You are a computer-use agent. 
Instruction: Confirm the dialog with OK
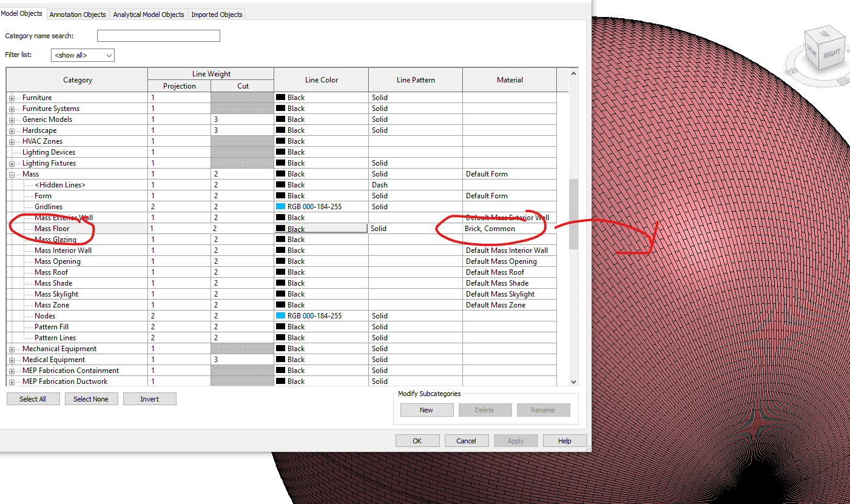click(x=417, y=441)
